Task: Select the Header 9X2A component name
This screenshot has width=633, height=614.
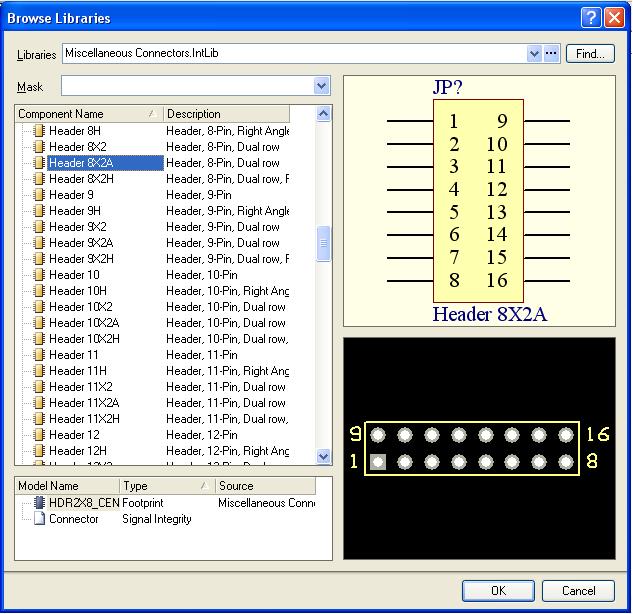Action: [x=81, y=243]
